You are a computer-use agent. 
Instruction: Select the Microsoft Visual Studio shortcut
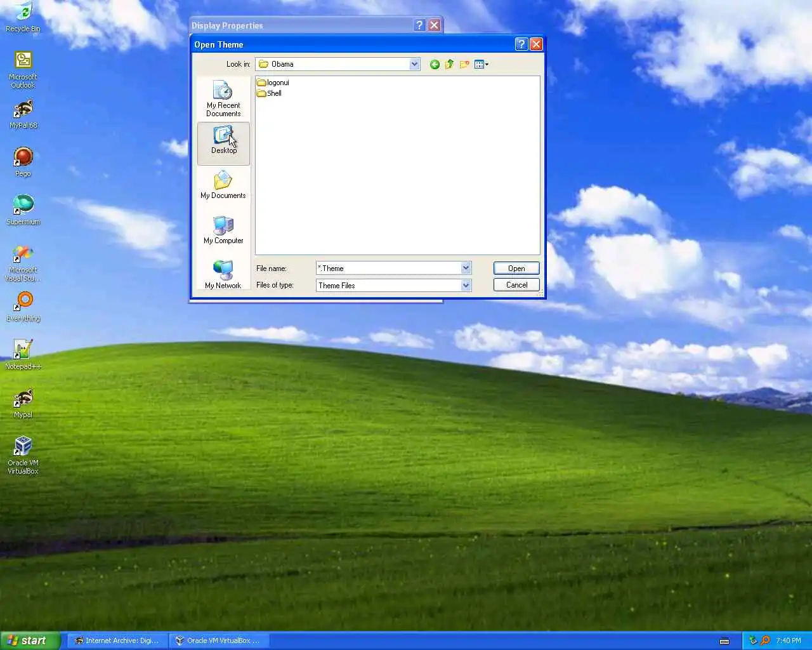click(23, 263)
